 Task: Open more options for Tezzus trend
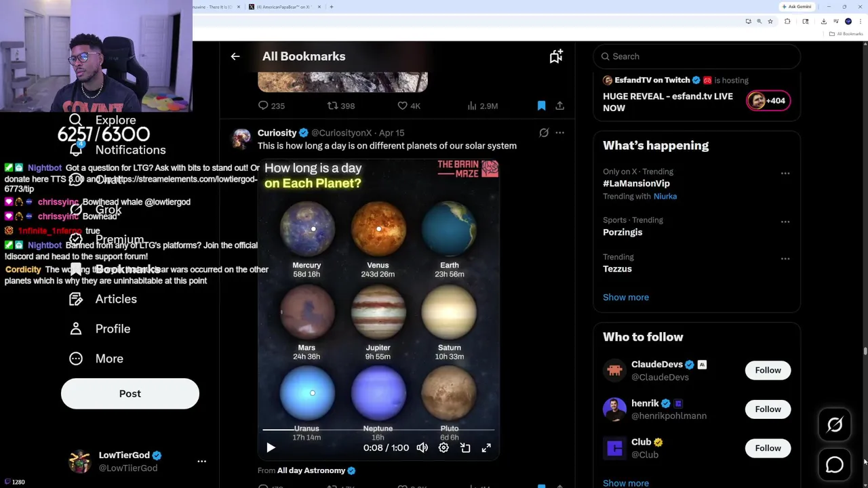[x=785, y=259]
